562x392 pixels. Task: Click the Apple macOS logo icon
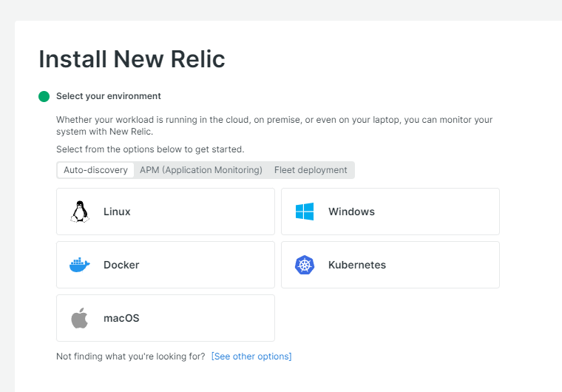(x=80, y=318)
